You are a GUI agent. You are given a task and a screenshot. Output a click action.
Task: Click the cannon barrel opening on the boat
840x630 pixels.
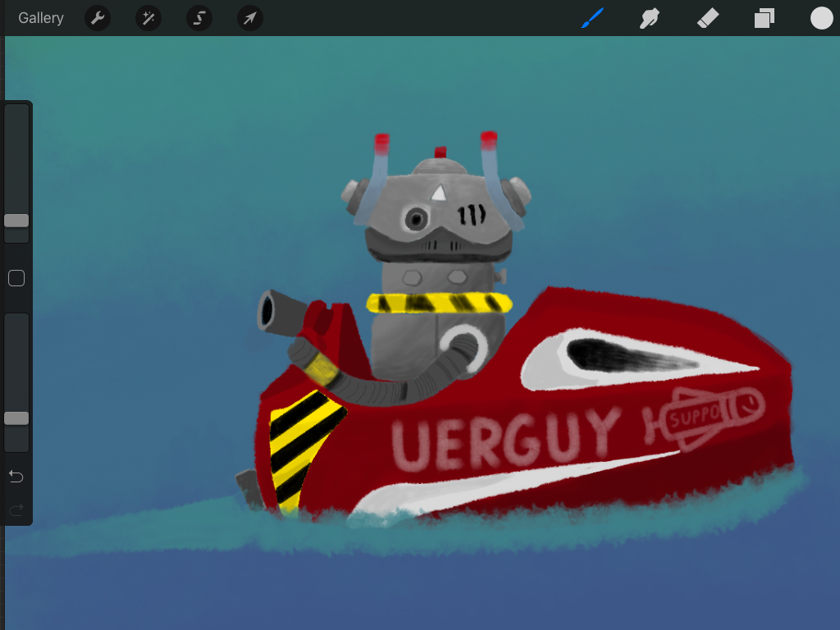coord(268,312)
